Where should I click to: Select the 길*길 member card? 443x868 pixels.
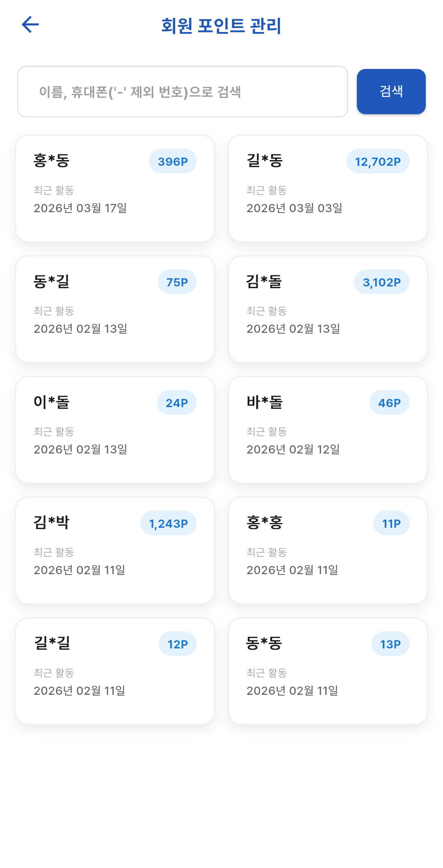115,671
